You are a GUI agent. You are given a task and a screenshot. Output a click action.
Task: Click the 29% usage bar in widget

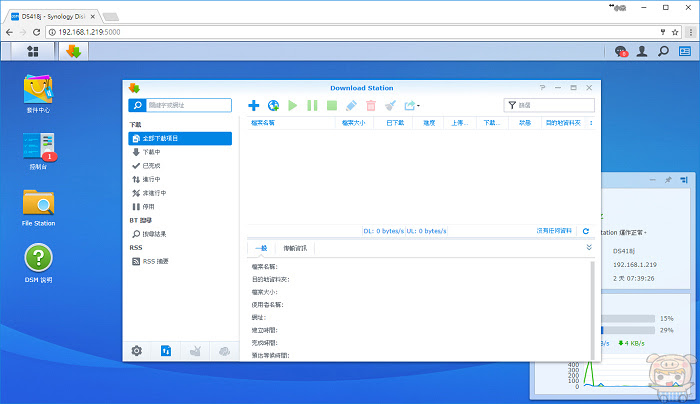click(628, 330)
